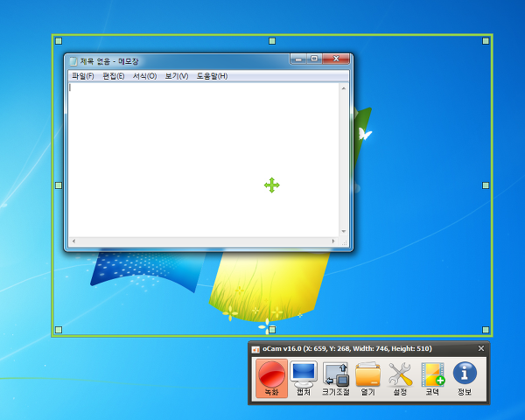Click the top-middle capture frame handle
Screen dimensions: 525x420
point(272,41)
